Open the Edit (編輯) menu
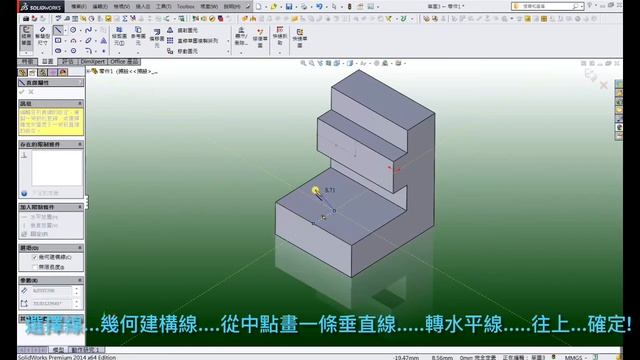The width and height of the screenshot is (640, 360). coord(100,7)
